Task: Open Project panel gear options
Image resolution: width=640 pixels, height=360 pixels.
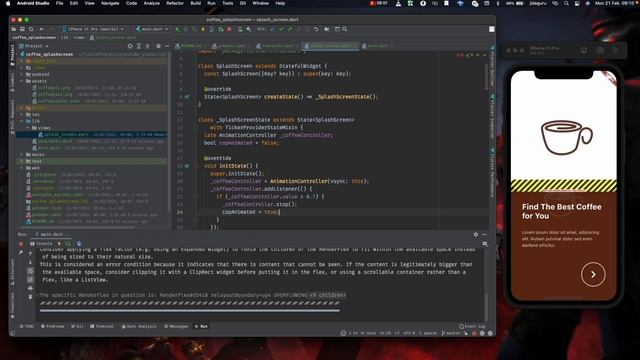Action: (158, 46)
